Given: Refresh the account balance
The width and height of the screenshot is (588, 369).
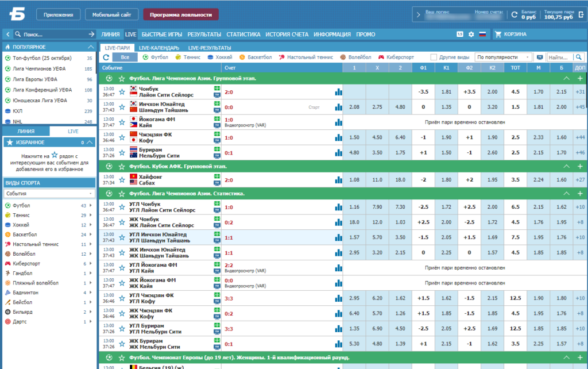Looking at the screenshot, I should tap(514, 14).
